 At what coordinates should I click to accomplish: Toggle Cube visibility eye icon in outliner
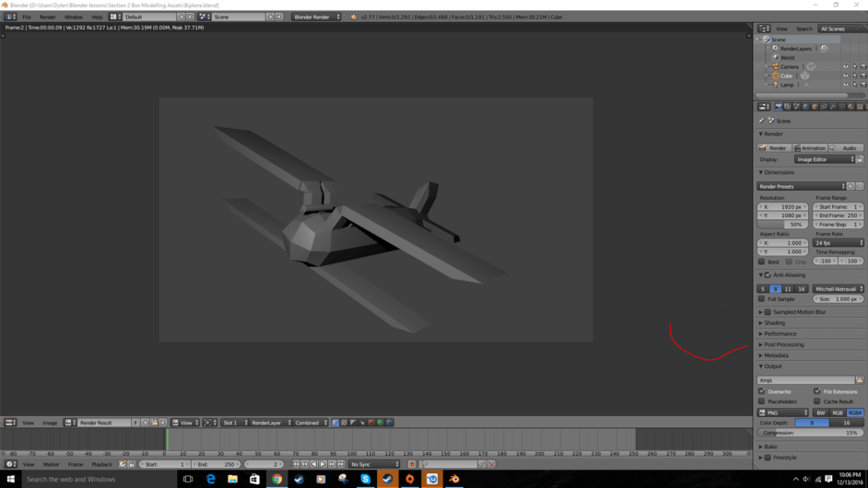point(845,76)
